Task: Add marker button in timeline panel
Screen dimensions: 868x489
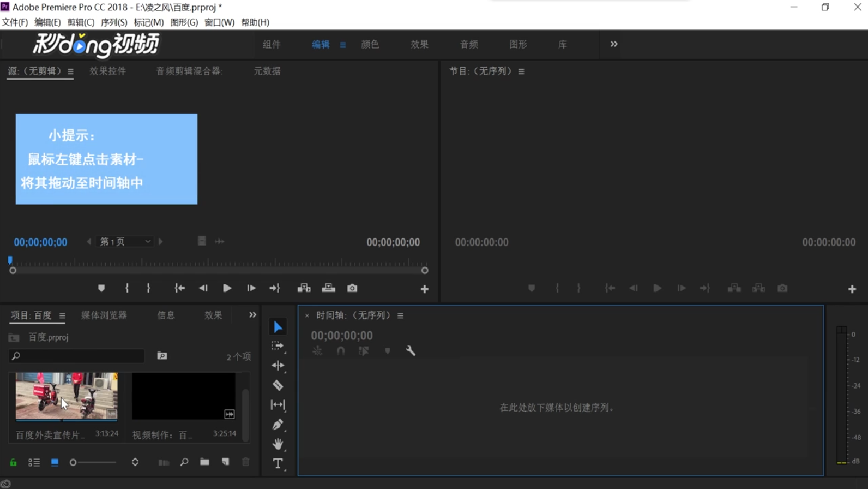Action: 388,351
